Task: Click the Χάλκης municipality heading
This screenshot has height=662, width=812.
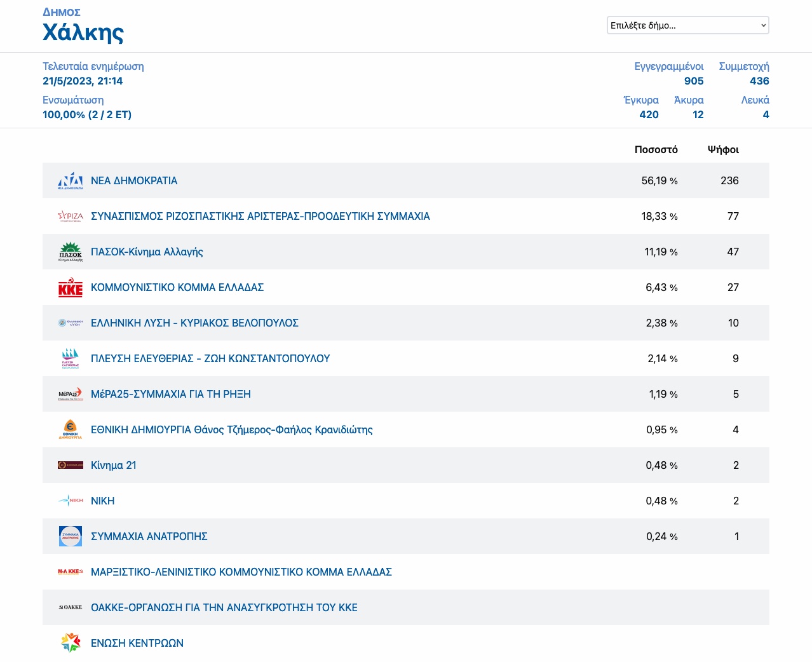Action: (83, 32)
